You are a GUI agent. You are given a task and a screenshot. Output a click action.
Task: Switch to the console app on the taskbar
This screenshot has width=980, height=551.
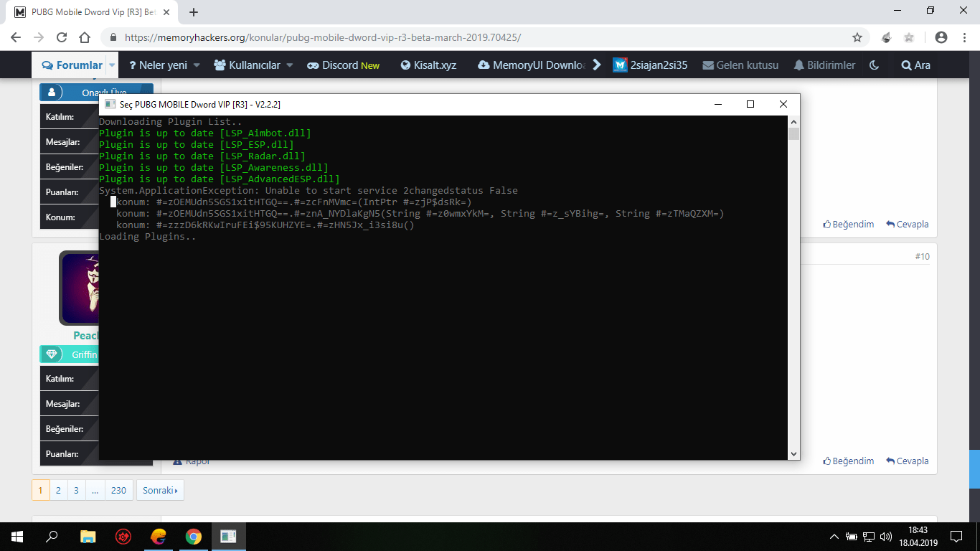point(229,536)
